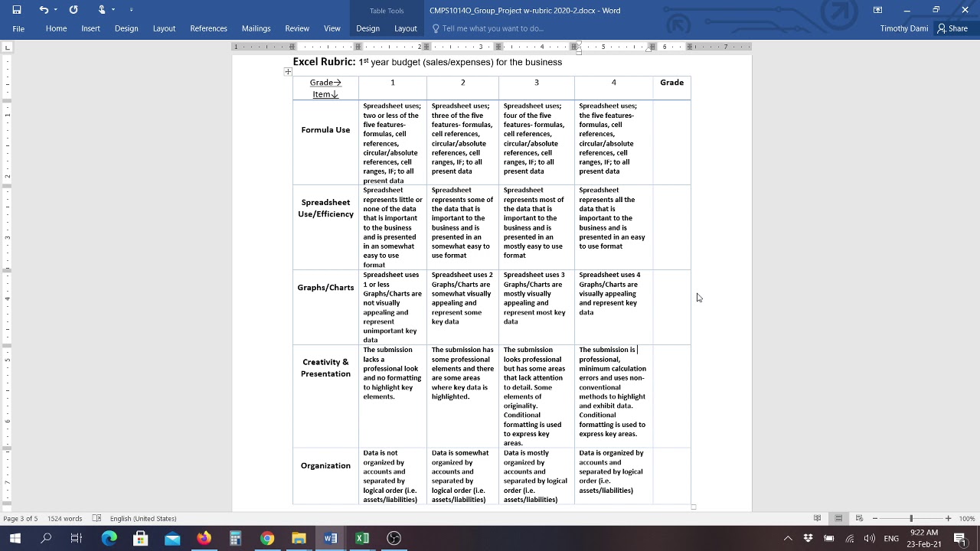Show hidden system tray icons
This screenshot has width=980, height=551.
click(787, 539)
